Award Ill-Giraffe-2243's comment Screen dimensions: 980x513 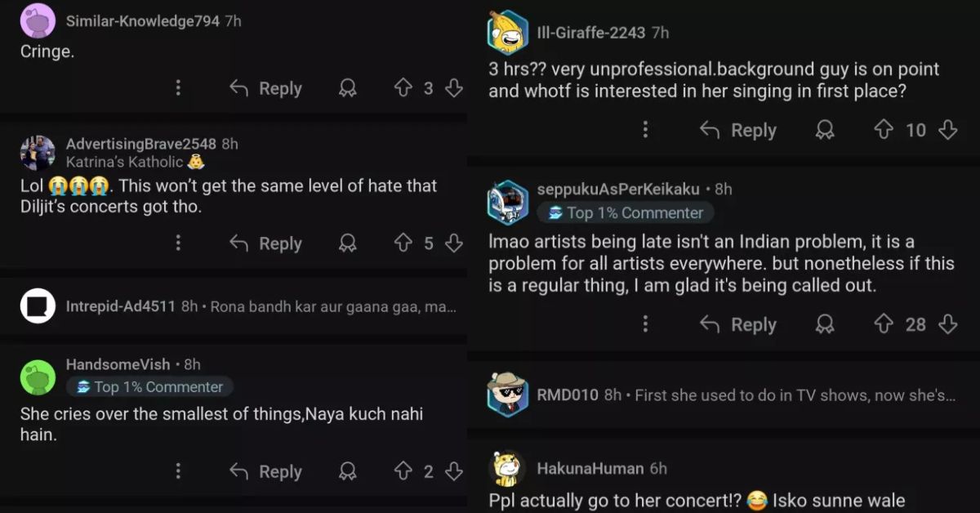click(826, 130)
